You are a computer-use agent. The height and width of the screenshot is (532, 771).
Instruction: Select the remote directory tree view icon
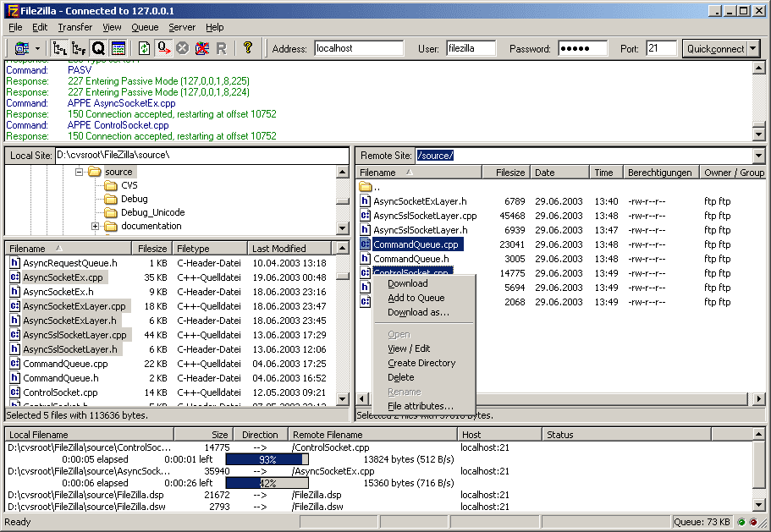[78, 48]
